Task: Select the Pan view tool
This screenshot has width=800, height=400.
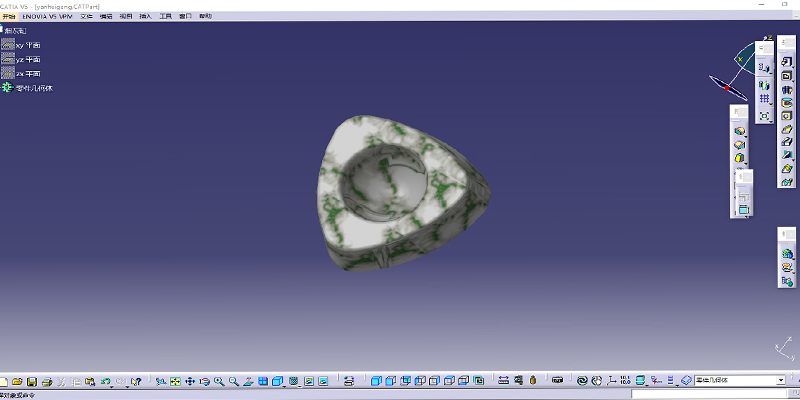Action: pyautogui.click(x=189, y=381)
